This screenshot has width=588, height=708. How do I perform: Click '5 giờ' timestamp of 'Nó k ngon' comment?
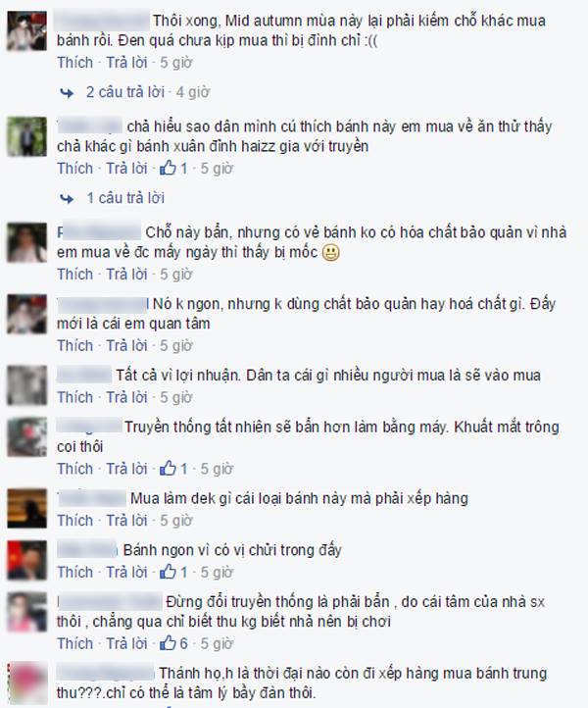176,345
